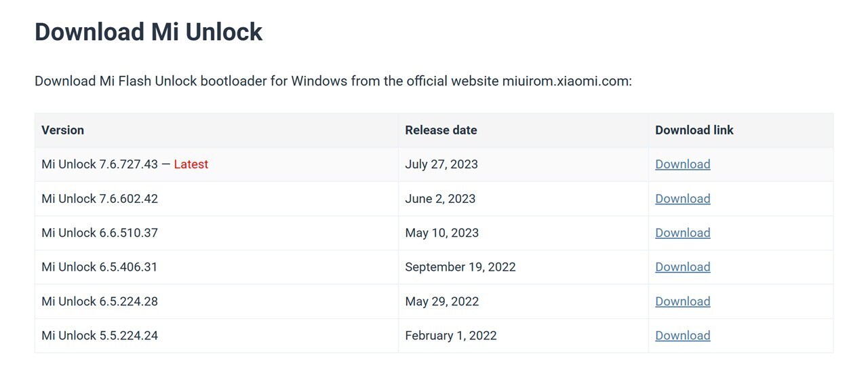868x380 pixels.
Task: Click the February 1, 2022 date cell
Action: tap(451, 335)
